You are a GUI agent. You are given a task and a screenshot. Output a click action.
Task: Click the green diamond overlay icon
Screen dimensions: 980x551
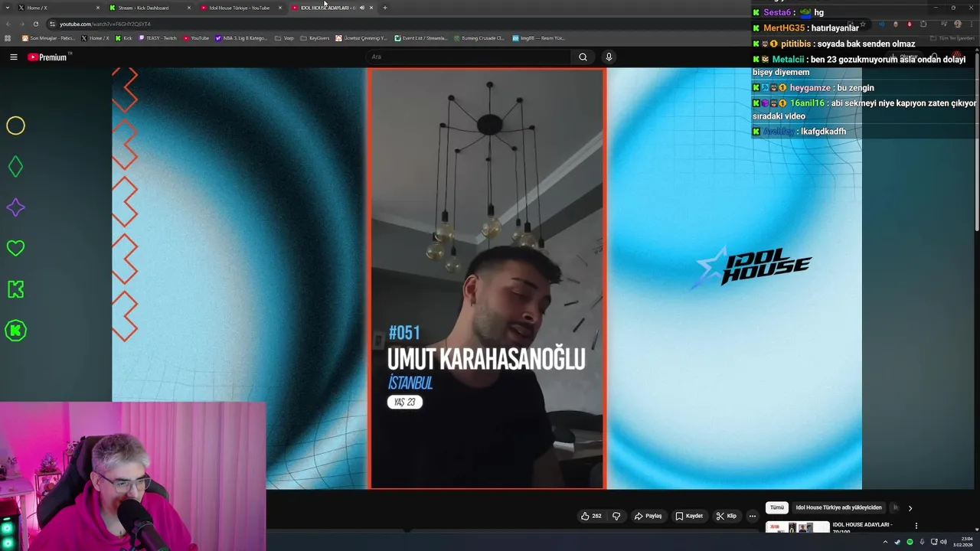(15, 166)
